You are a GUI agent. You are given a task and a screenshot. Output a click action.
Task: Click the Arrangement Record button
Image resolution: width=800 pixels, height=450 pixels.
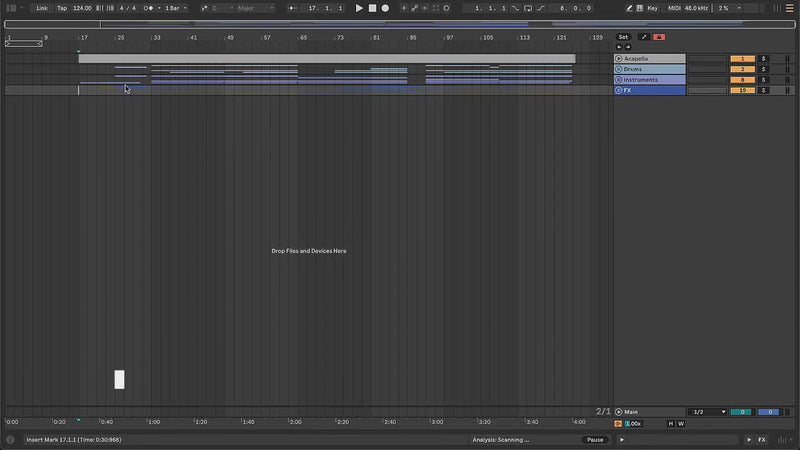point(385,8)
